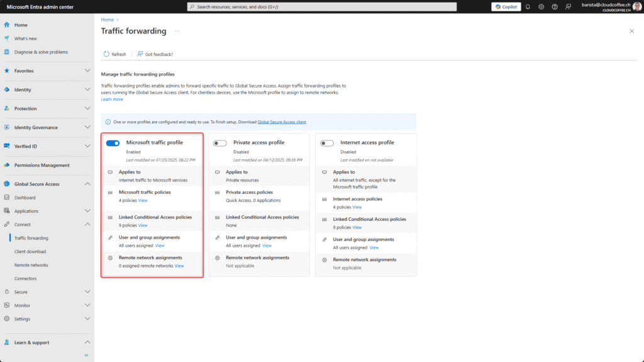
Task: View Microsoft traffic policies
Action: 143,200
